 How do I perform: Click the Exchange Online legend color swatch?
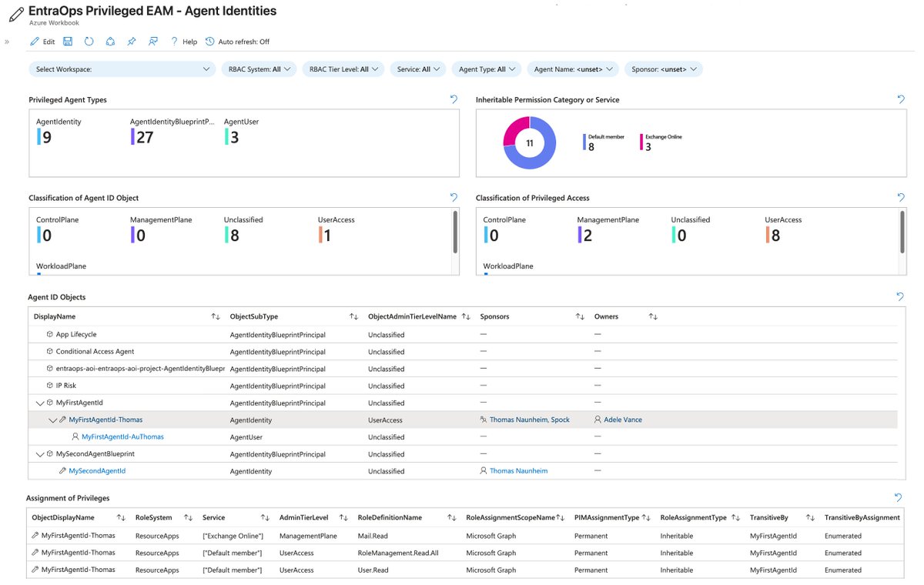[x=642, y=142]
